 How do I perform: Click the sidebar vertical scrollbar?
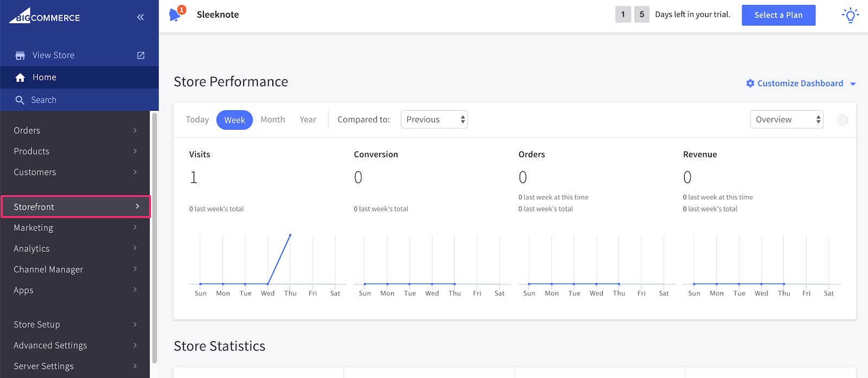coord(155,239)
